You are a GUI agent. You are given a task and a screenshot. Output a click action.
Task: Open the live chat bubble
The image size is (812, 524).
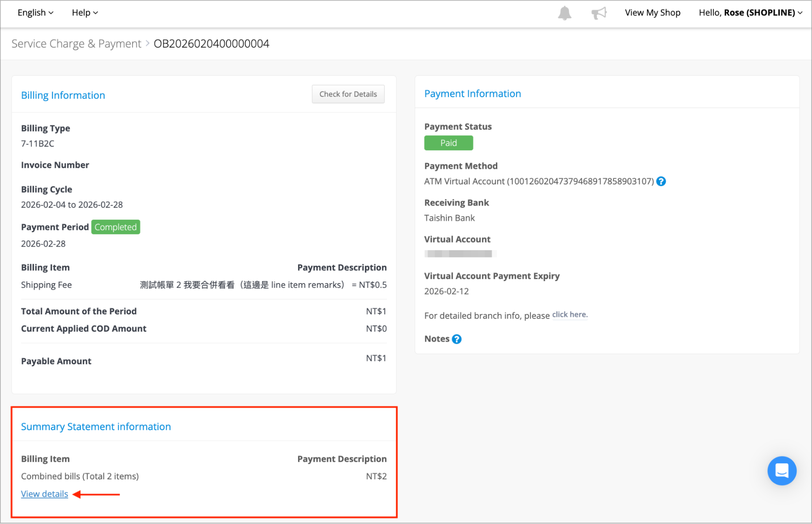782,471
